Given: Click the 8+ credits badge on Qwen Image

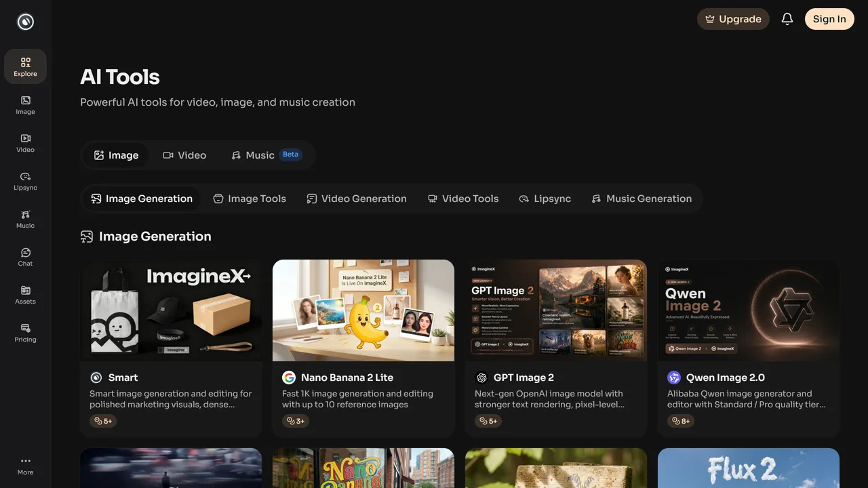Looking at the screenshot, I should point(681,421).
